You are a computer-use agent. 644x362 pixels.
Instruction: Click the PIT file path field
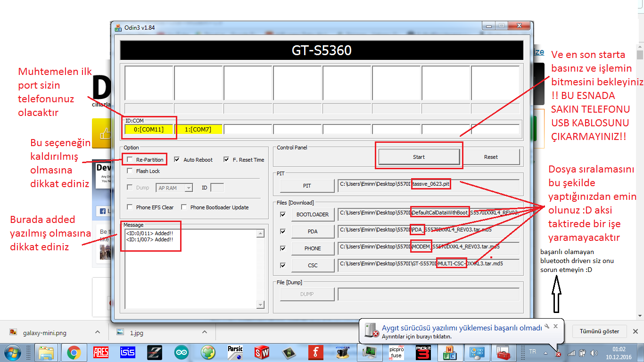pos(429,186)
